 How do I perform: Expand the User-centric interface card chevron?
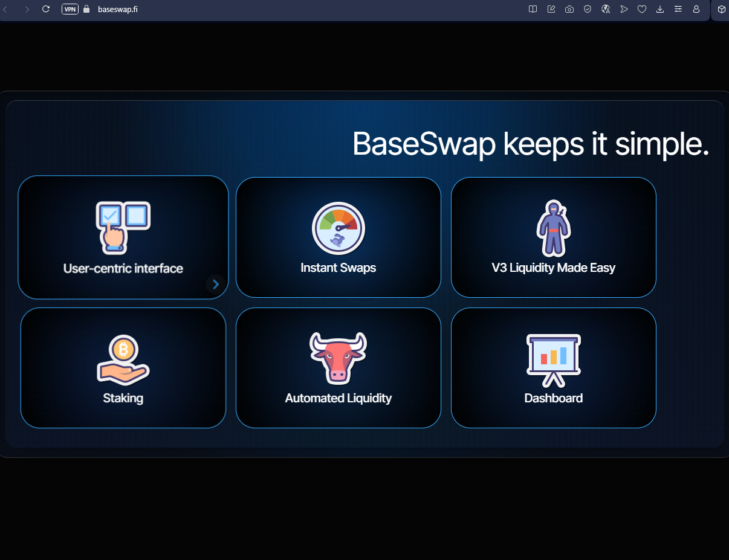[x=216, y=284]
